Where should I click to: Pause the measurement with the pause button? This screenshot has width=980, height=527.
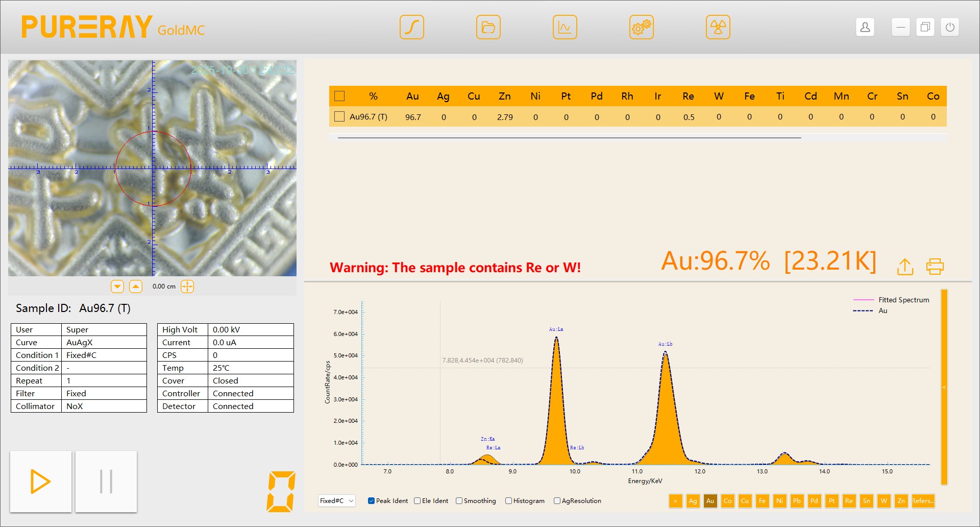point(106,481)
